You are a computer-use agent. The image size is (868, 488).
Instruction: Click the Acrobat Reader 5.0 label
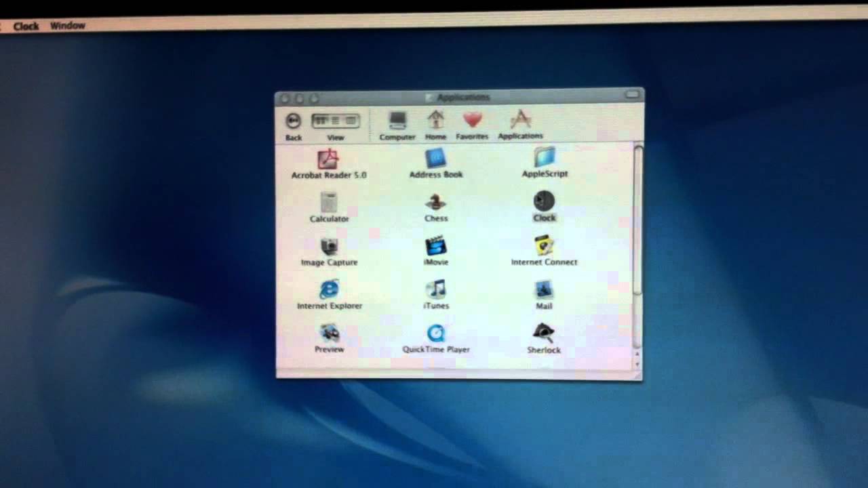(x=329, y=175)
